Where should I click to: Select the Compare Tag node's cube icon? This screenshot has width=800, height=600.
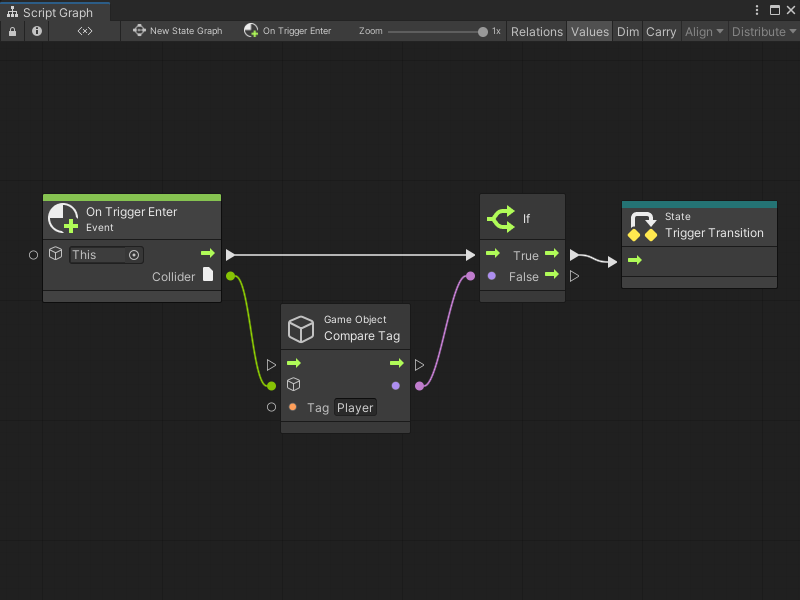[300, 328]
